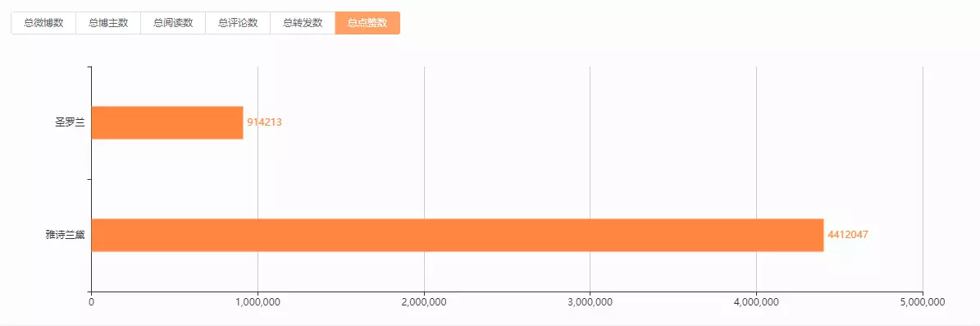Click the 圣罗兰 category label
Image resolution: width=980 pixels, height=326 pixels.
[x=70, y=122]
